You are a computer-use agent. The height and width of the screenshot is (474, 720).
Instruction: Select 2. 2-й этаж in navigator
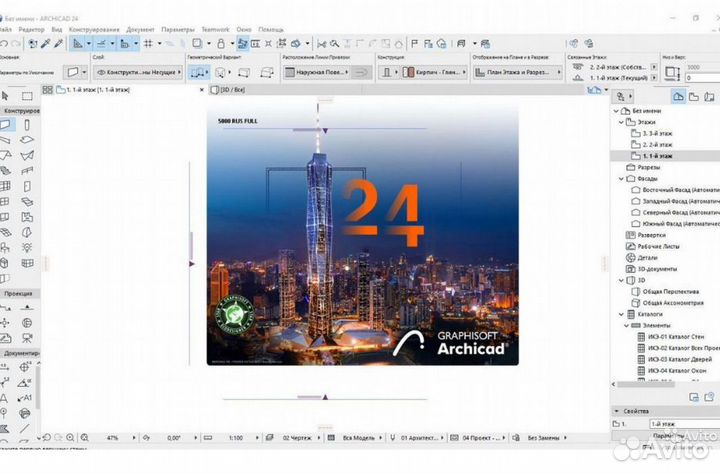657,145
